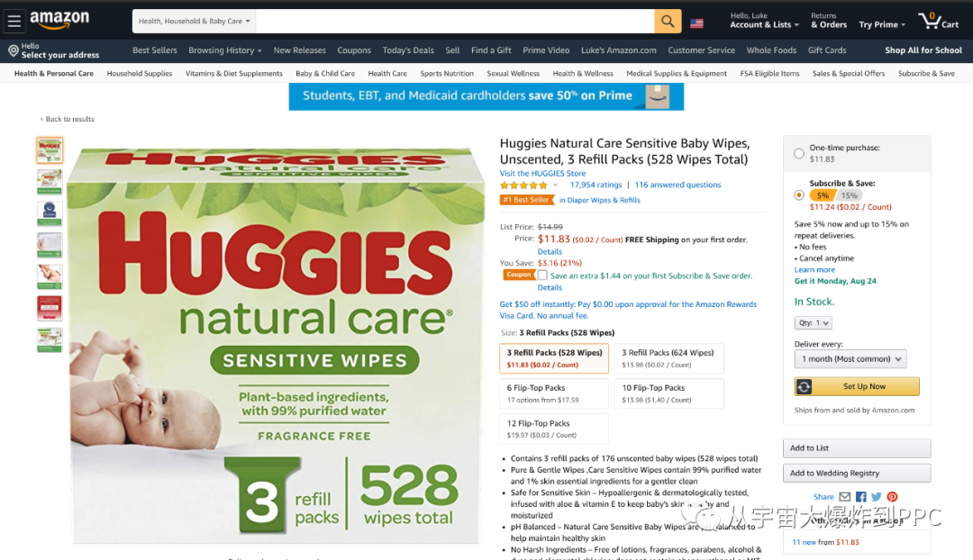Open the hamburger main menu
Image resolution: width=973 pixels, height=560 pixels.
coord(14,21)
